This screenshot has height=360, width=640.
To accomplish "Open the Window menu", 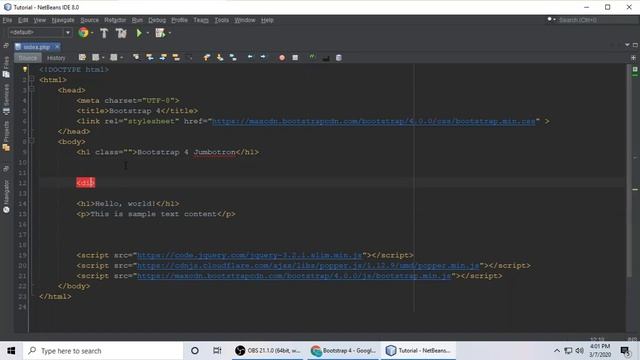I will pyautogui.click(x=244, y=20).
